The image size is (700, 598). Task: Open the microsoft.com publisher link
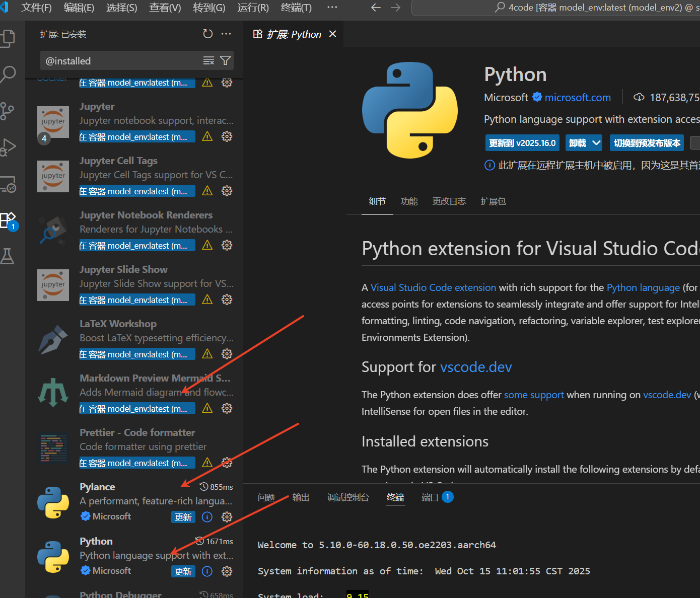coord(578,98)
